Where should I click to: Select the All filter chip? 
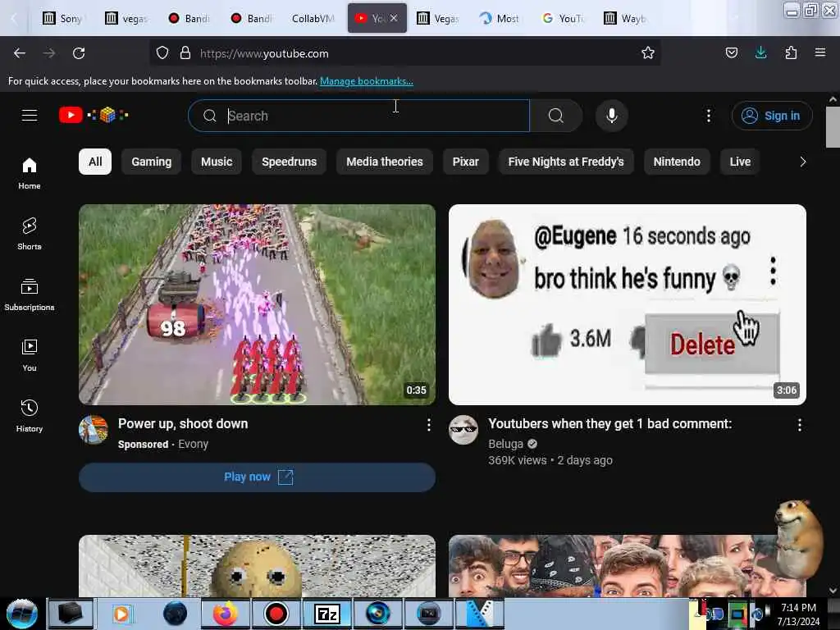click(95, 162)
